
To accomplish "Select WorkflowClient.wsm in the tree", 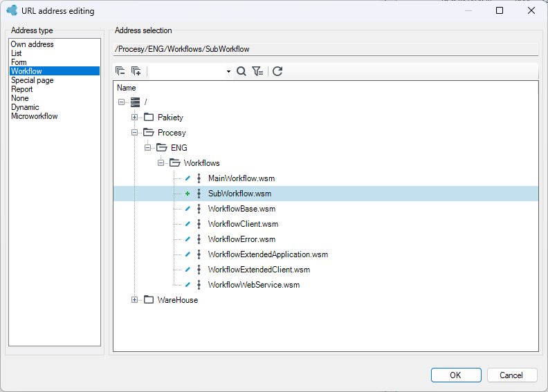I will pos(244,224).
